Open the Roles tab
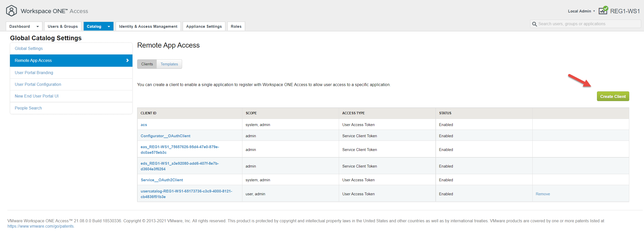This screenshot has height=235, width=644. [236, 26]
